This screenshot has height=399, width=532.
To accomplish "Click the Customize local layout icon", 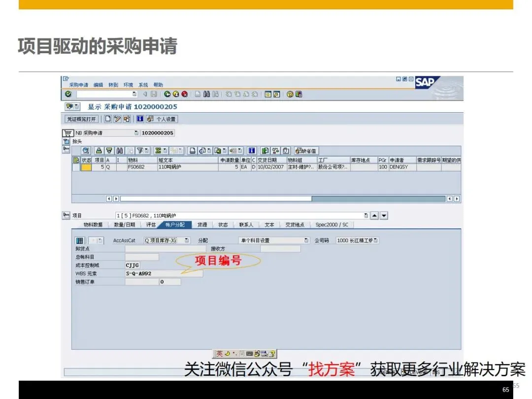I will click(299, 94).
